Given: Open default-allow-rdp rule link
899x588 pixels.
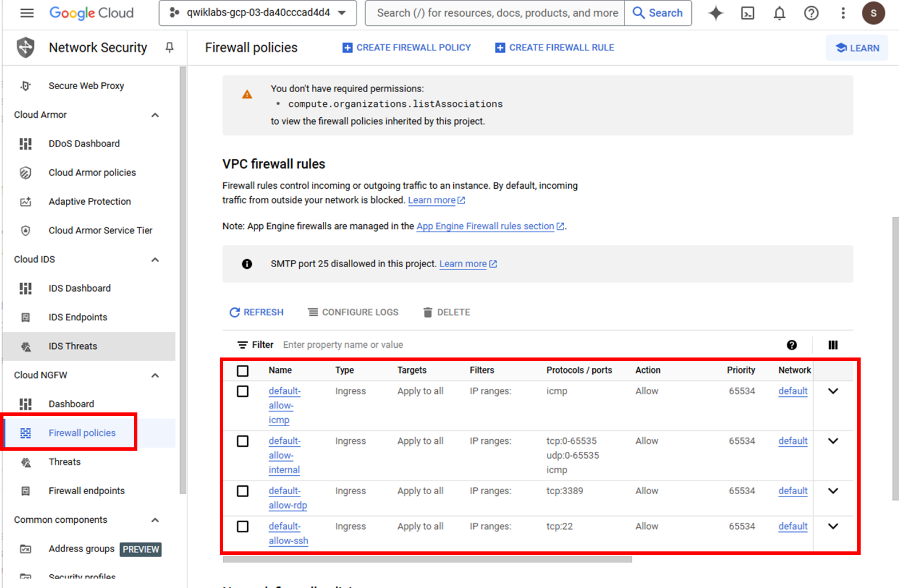Looking at the screenshot, I should (288, 498).
